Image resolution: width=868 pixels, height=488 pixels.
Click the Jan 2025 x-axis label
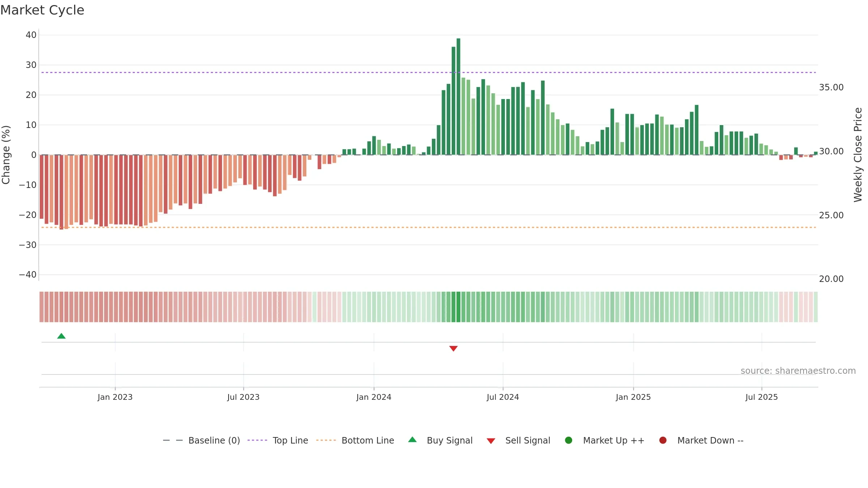click(633, 397)
